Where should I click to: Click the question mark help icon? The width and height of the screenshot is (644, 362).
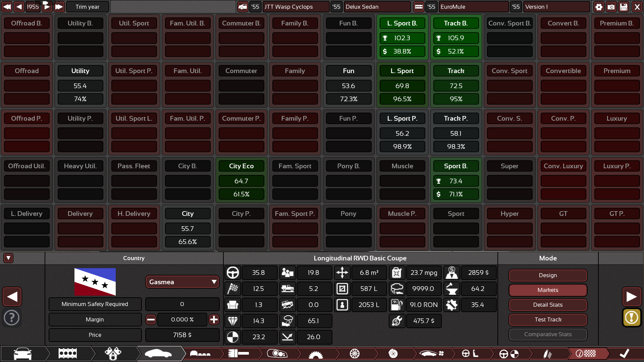pyautogui.click(x=12, y=317)
